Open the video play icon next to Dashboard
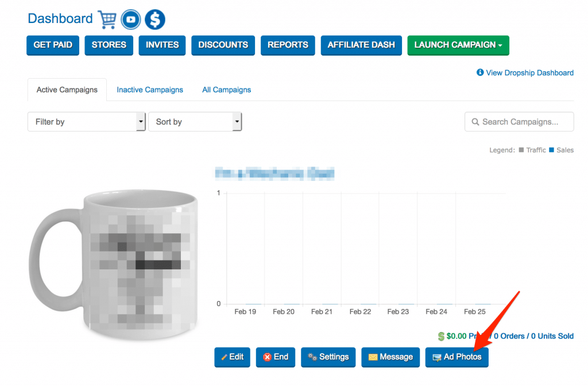This screenshot has width=588, height=386. 131,19
